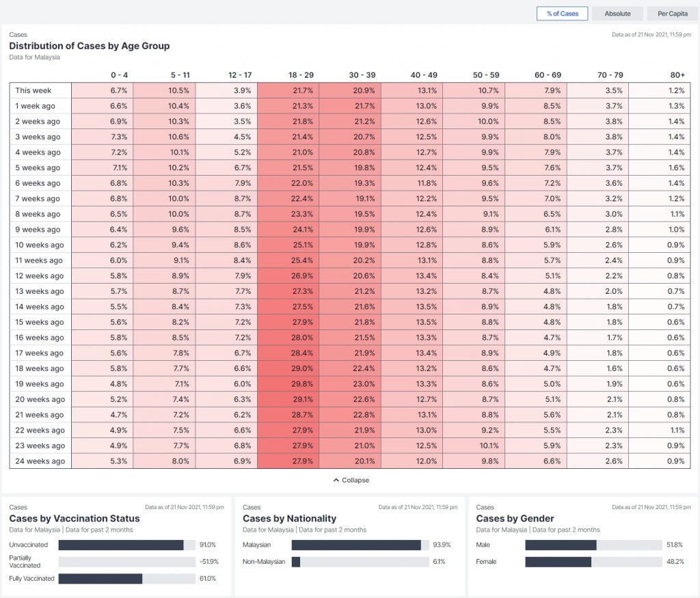
Task: Click the Distribution of Cases by Age Group title
Action: (90, 46)
